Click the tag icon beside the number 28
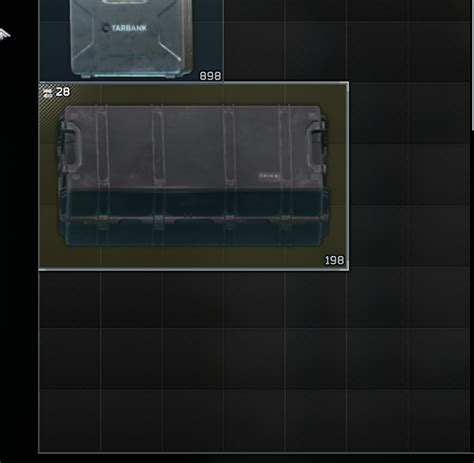This screenshot has height=463, width=474. pos(48,93)
